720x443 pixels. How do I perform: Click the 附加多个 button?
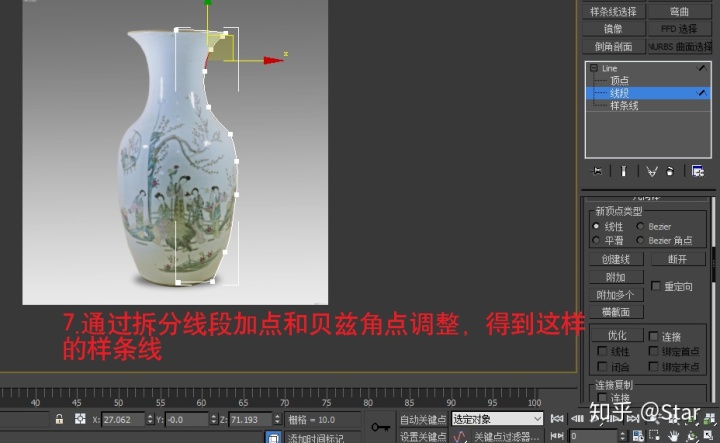pos(616,295)
